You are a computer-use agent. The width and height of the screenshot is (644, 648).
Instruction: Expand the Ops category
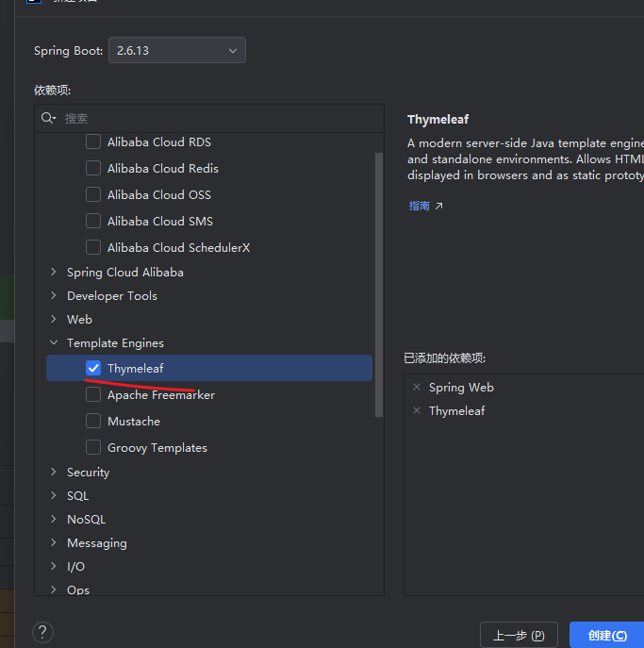pos(54,590)
